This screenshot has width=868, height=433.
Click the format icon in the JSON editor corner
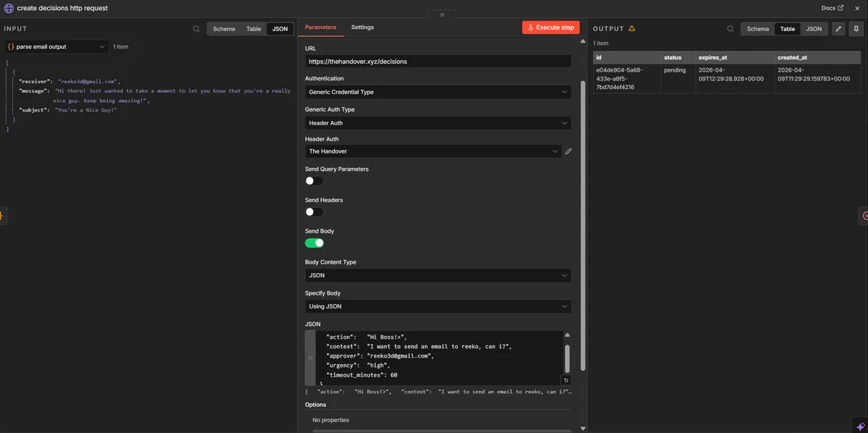click(565, 379)
